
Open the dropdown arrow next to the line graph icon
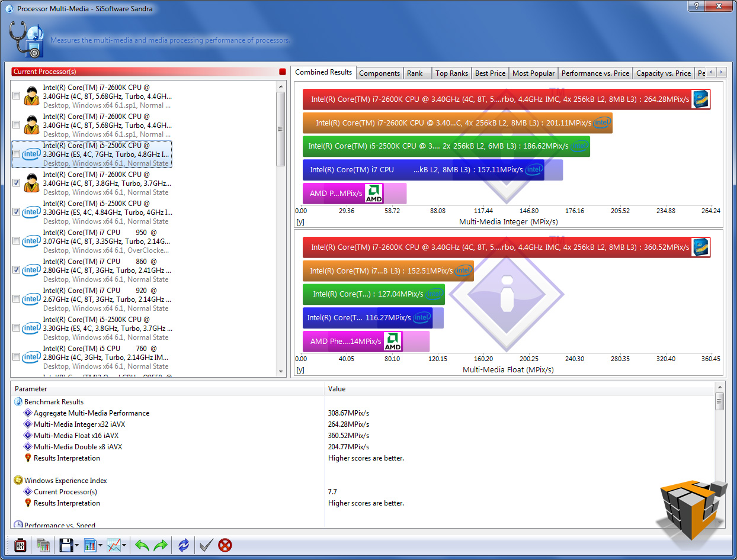pyautogui.click(x=124, y=546)
